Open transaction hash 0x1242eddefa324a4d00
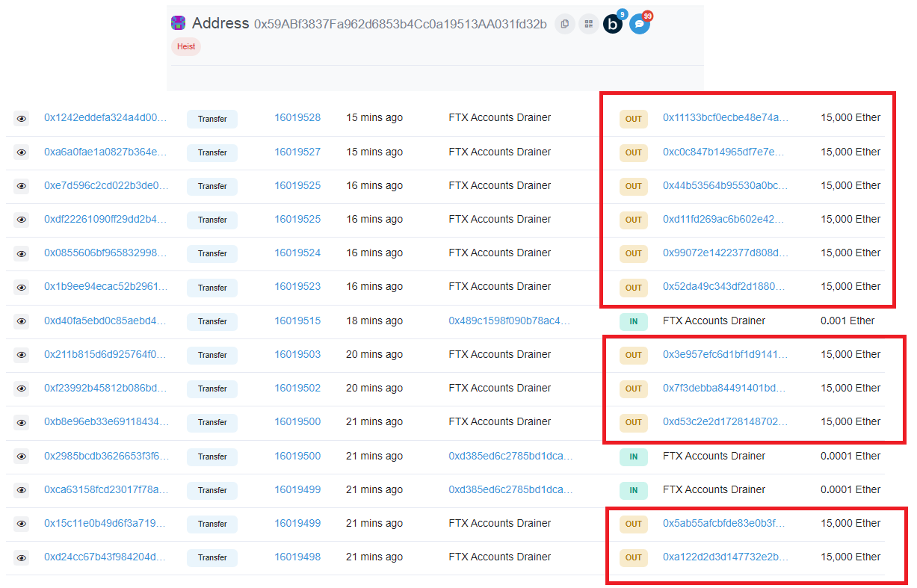This screenshot has width=917, height=588. [106, 117]
